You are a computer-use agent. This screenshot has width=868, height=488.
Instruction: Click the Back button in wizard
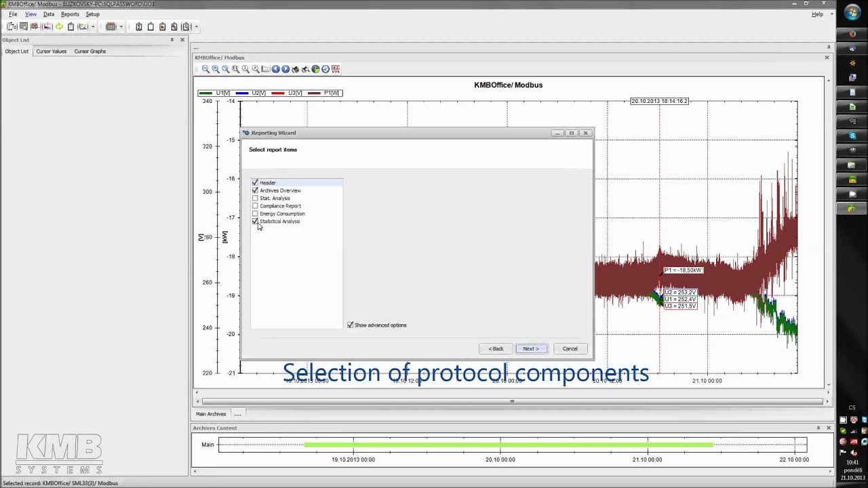point(496,349)
